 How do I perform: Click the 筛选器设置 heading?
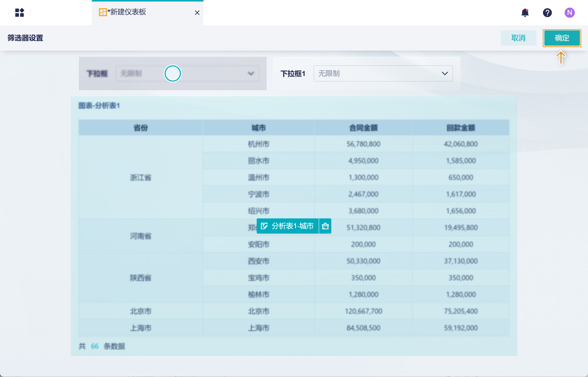pyautogui.click(x=25, y=38)
